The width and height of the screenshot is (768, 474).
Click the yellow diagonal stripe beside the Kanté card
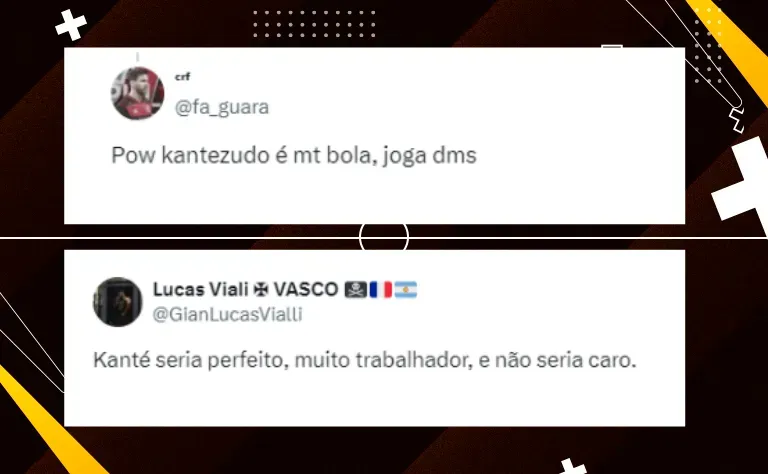click(47, 420)
